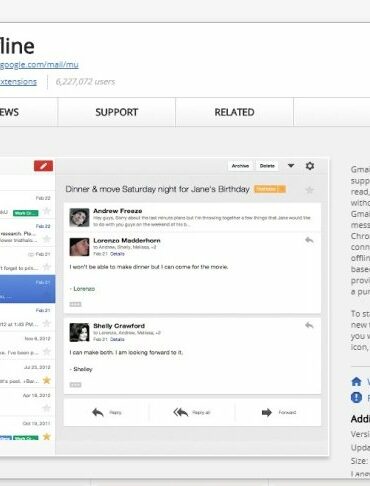Image resolution: width=370 pixels, height=486 pixels.
Task: Open the gear settings icon
Action: pyautogui.click(x=310, y=166)
